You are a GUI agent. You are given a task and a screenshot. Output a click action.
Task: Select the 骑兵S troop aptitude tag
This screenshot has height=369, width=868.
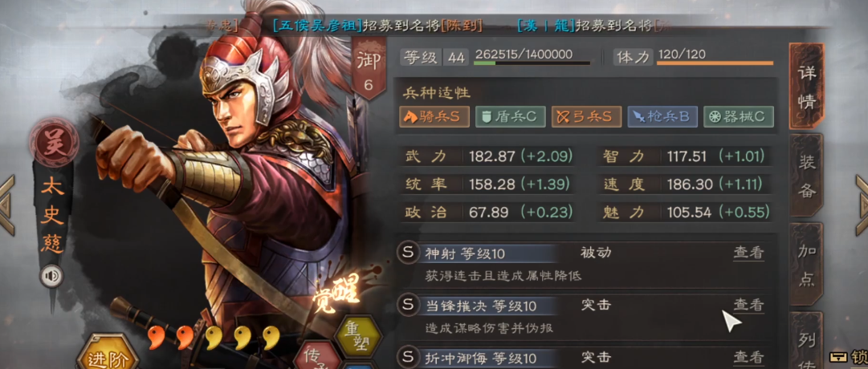434,117
